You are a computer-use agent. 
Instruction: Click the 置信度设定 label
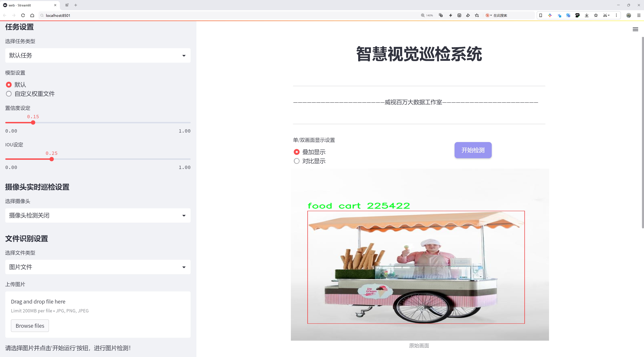(18, 108)
